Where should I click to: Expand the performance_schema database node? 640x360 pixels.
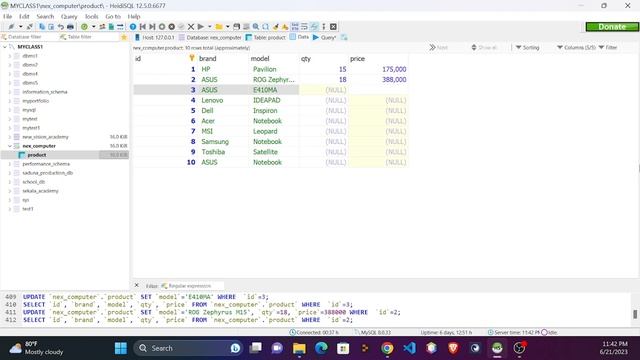coord(10,164)
